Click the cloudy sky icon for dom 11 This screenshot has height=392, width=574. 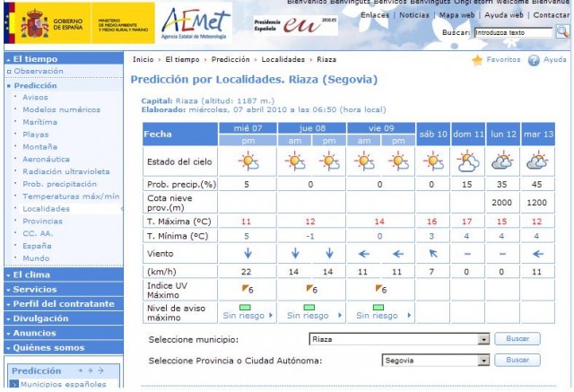pos(467,161)
